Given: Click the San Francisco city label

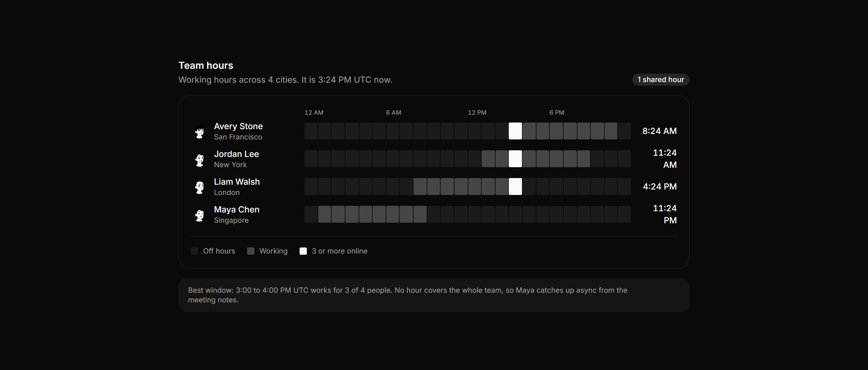Looking at the screenshot, I should [238, 137].
